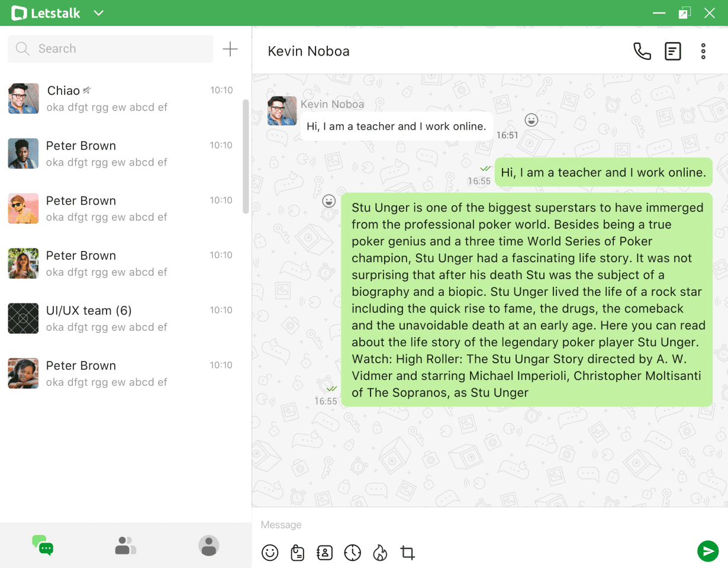The height and width of the screenshot is (568, 728).
Task: Click the conversation list scrollbar
Action: point(246,157)
